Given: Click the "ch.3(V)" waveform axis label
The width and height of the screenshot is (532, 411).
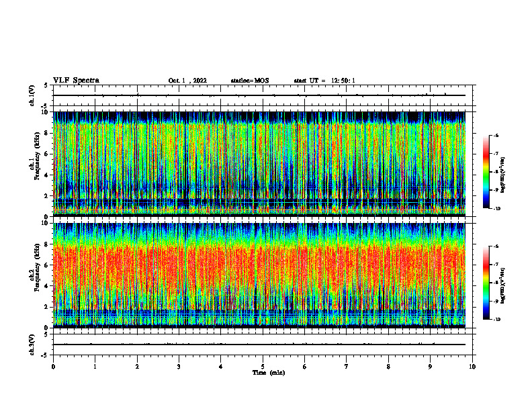Looking at the screenshot, I should (32, 345).
